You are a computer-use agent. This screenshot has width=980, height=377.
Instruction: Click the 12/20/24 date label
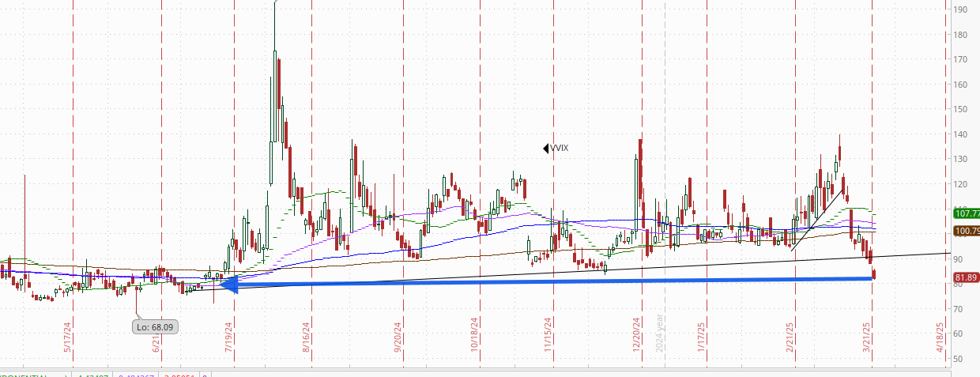pos(635,336)
